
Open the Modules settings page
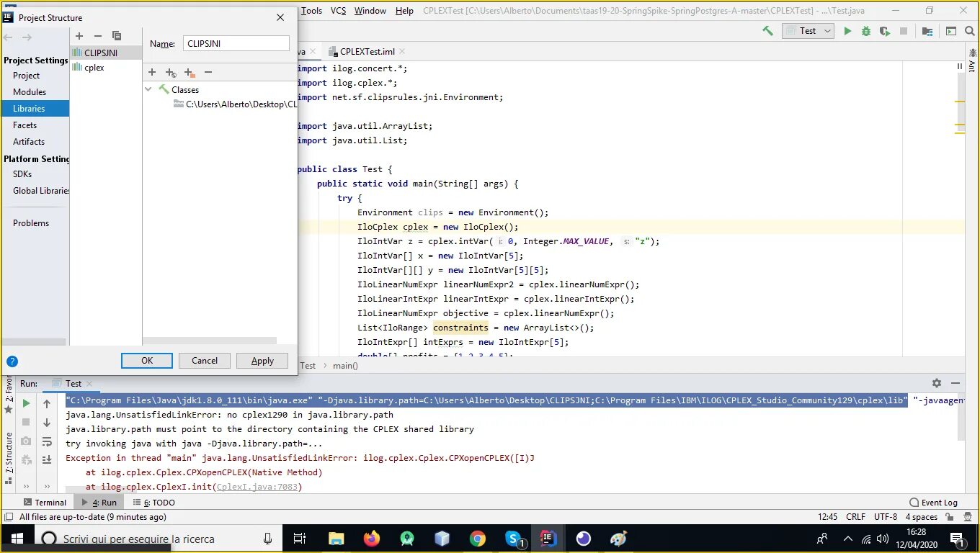pyautogui.click(x=30, y=92)
